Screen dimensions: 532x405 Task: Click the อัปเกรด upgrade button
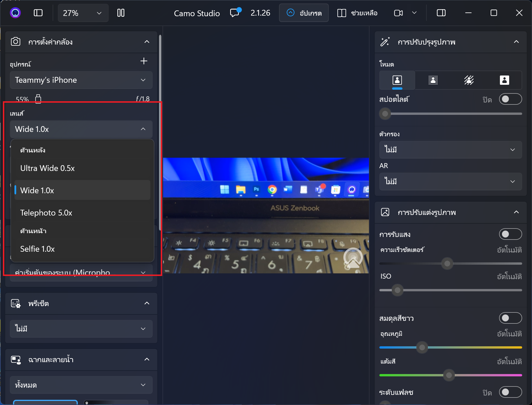coord(304,13)
